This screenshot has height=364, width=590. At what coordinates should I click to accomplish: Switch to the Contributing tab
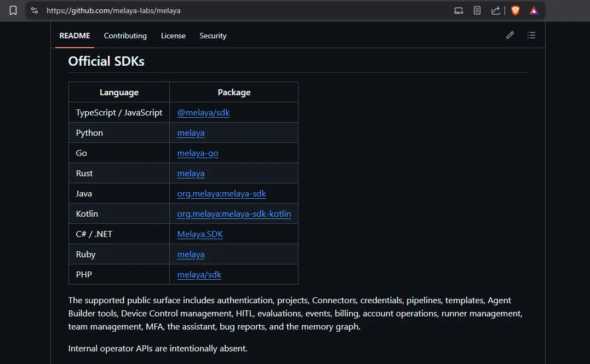[x=125, y=36]
